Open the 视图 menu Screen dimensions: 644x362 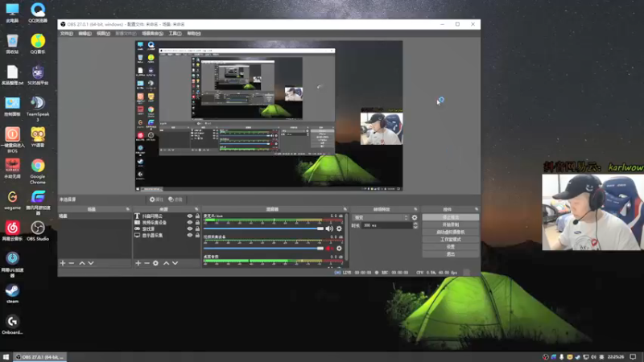pyautogui.click(x=103, y=34)
